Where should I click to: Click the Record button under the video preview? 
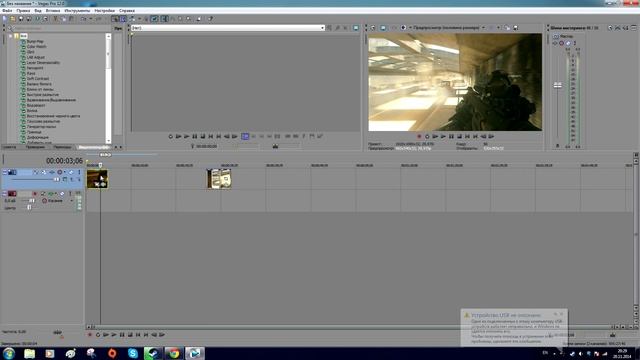(419, 136)
